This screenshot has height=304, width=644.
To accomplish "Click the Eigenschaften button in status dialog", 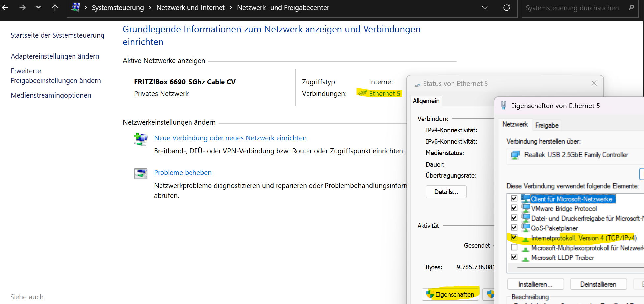I will click(x=451, y=294).
